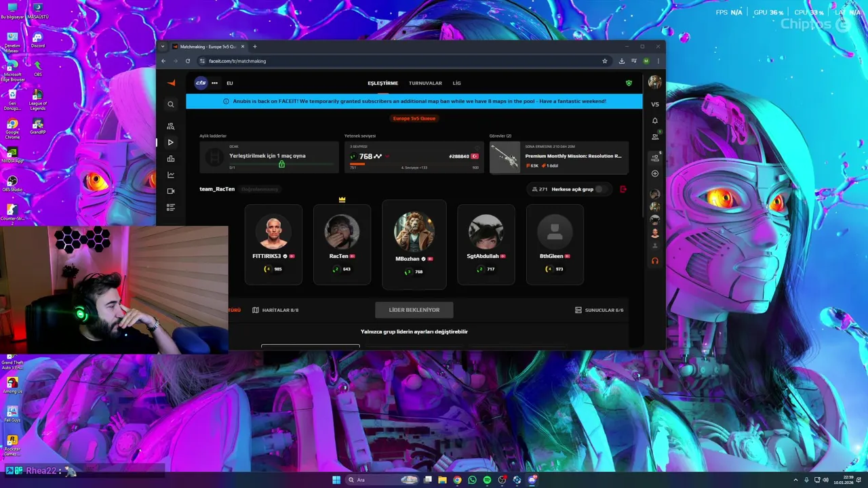The image size is (868, 488).
Task: Switch to the EŞLEŞTİRME tab
Action: [382, 83]
